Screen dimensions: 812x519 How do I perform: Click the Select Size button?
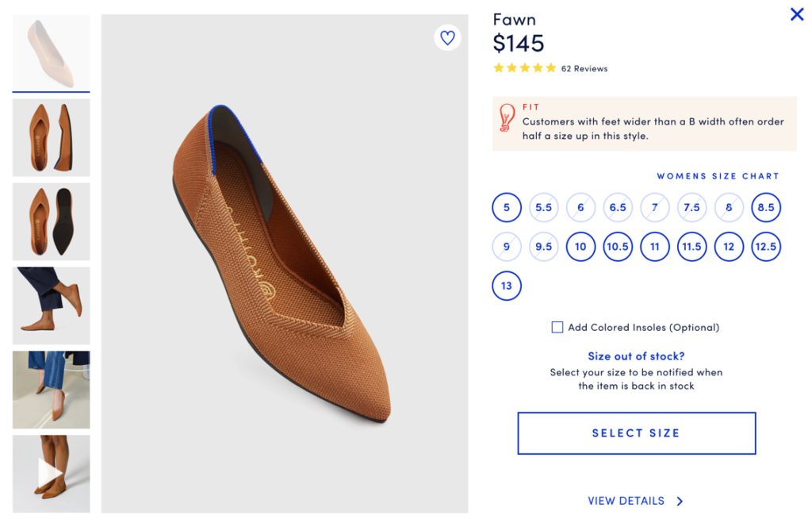coord(635,433)
